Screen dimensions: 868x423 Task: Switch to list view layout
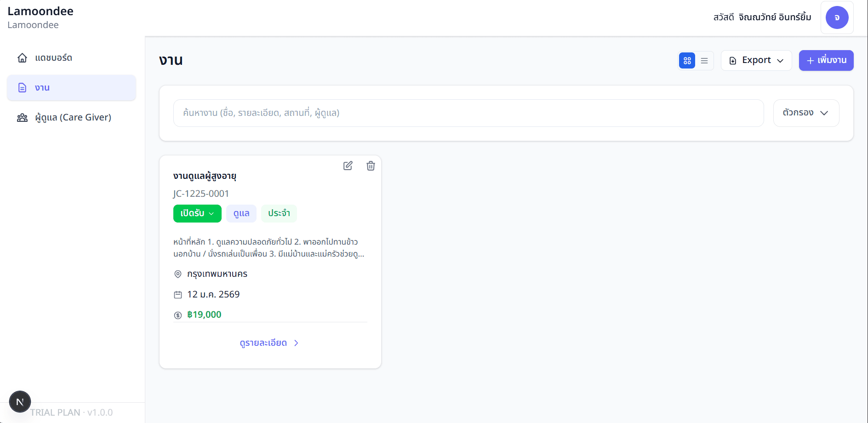(x=704, y=61)
